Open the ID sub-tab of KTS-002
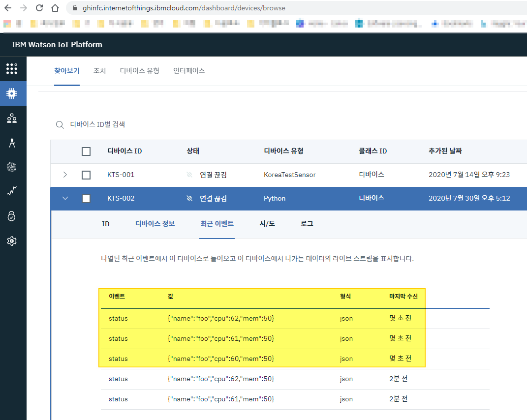The width and height of the screenshot is (527, 420). tap(105, 224)
